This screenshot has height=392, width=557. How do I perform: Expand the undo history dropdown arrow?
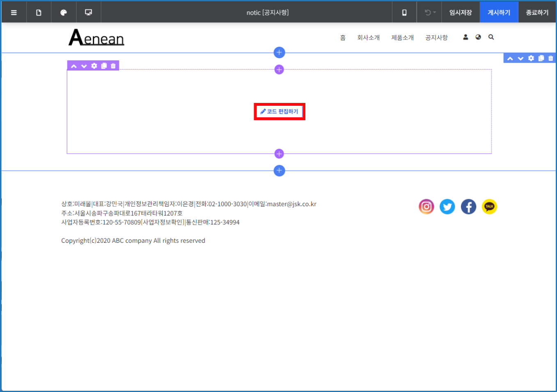click(x=434, y=12)
